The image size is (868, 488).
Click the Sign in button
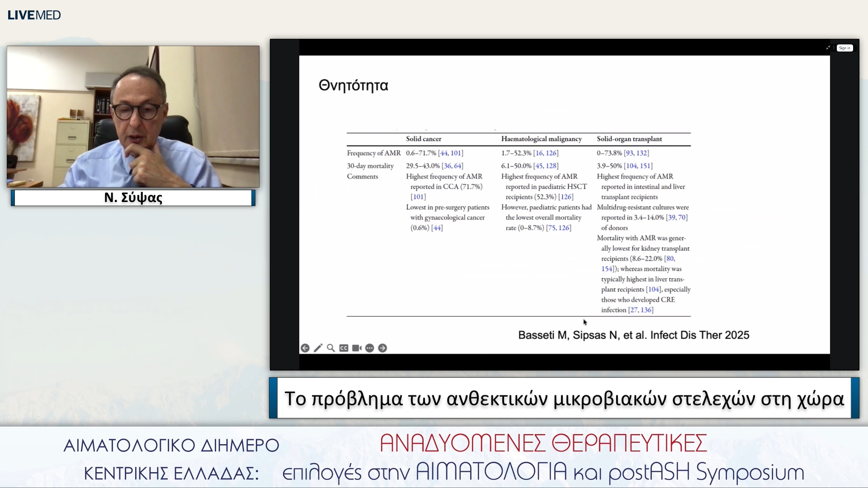pos(845,48)
